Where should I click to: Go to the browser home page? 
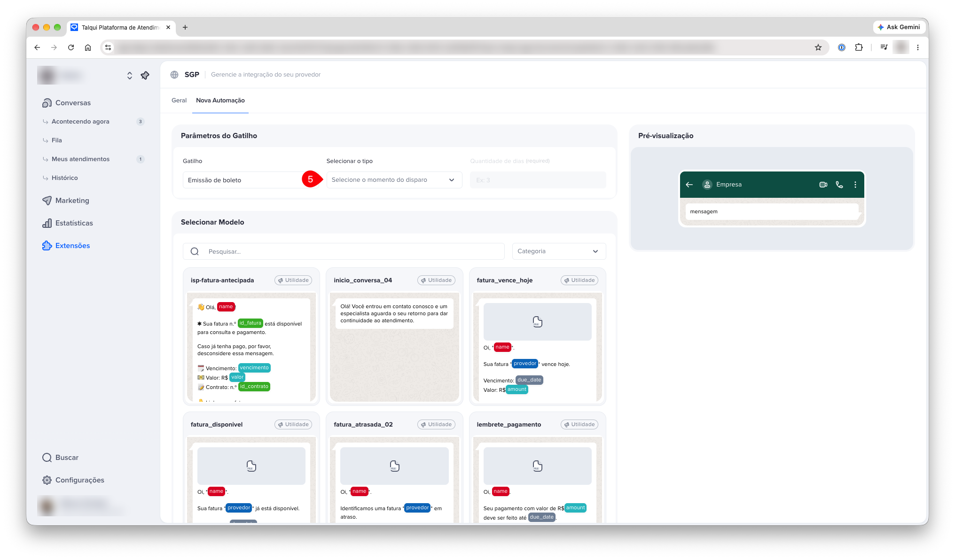[x=88, y=47]
